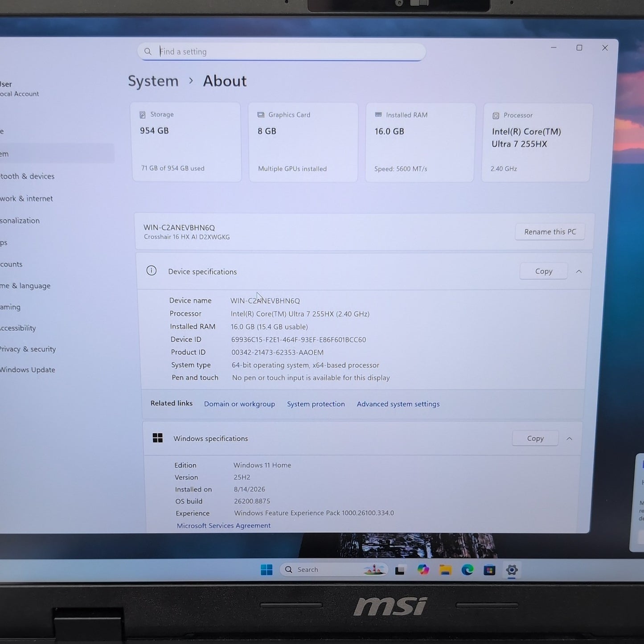Open the Processor info card
Screen dimensions: 644x644
(x=537, y=143)
